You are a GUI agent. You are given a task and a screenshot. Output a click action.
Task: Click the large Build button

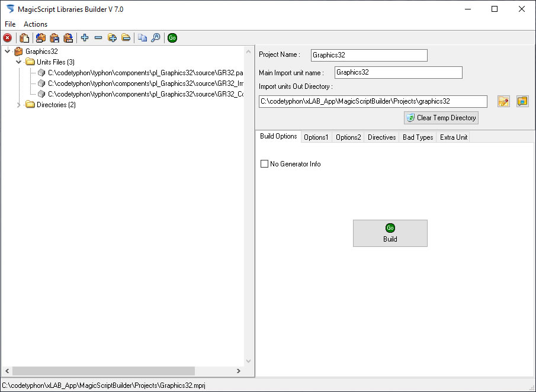pyautogui.click(x=390, y=233)
